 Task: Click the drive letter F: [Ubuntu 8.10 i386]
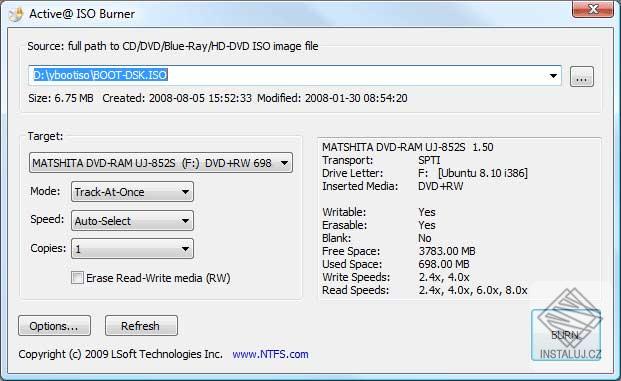(x=473, y=173)
